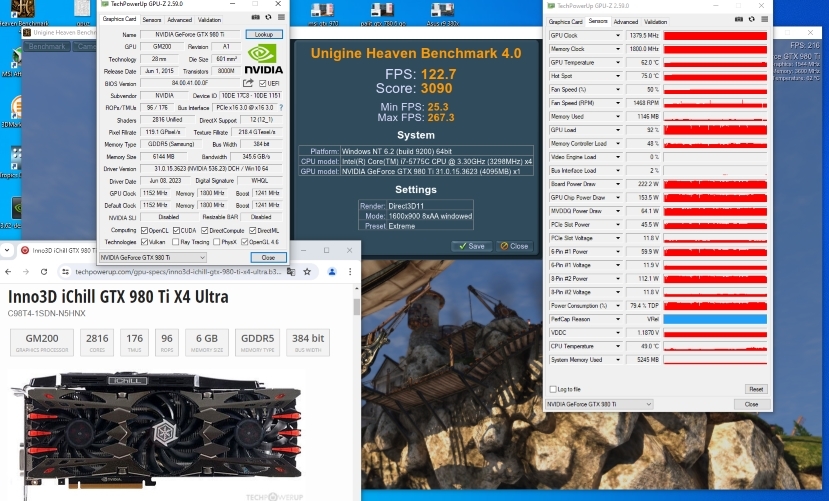Switch to Graphics Card tab in Sensors window

(565, 22)
